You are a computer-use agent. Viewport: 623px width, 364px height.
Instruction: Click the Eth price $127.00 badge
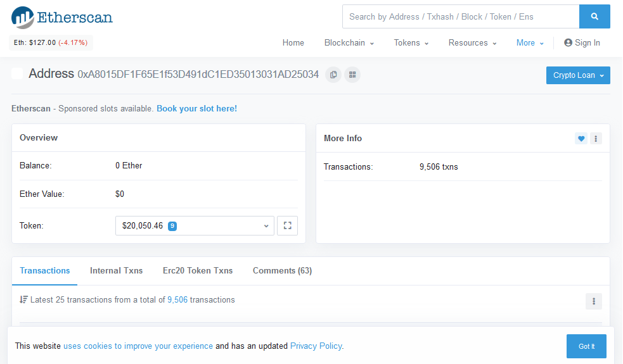[x=51, y=42]
